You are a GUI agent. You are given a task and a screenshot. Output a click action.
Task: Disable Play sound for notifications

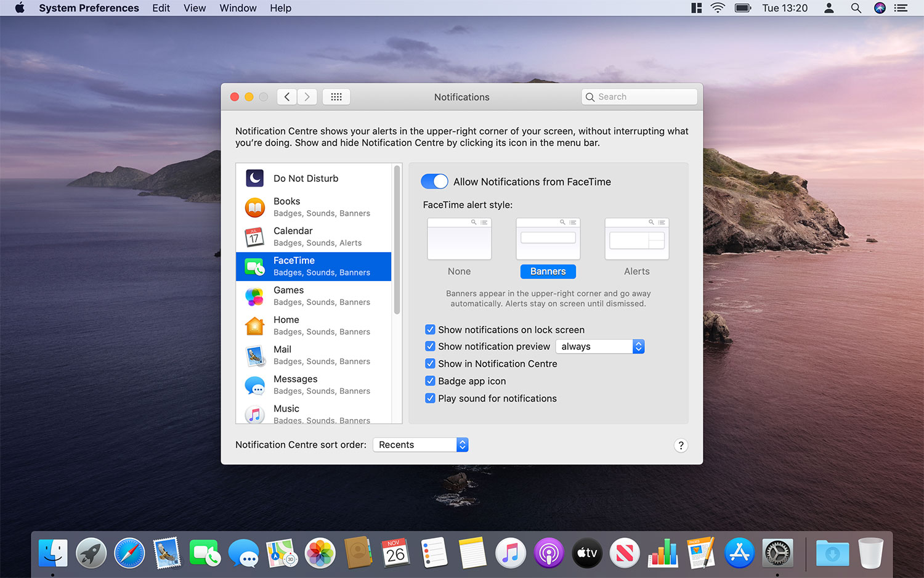pyautogui.click(x=430, y=398)
